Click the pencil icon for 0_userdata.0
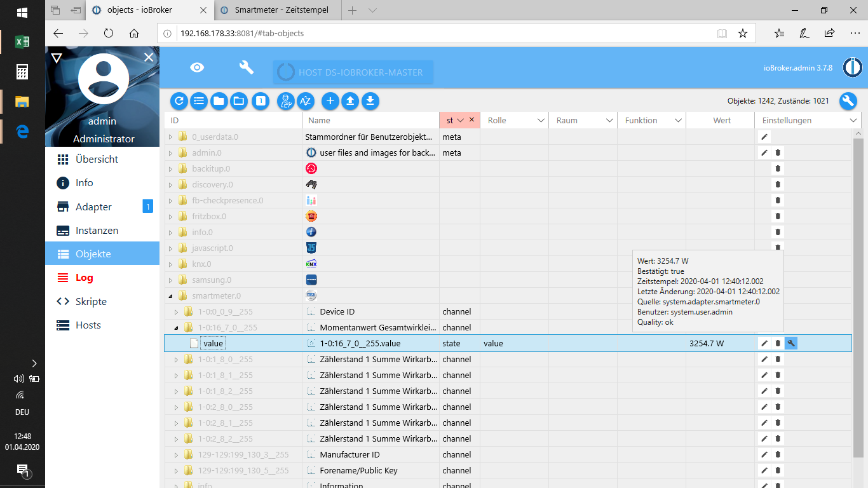Screen dimensions: 868x488 [764, 137]
